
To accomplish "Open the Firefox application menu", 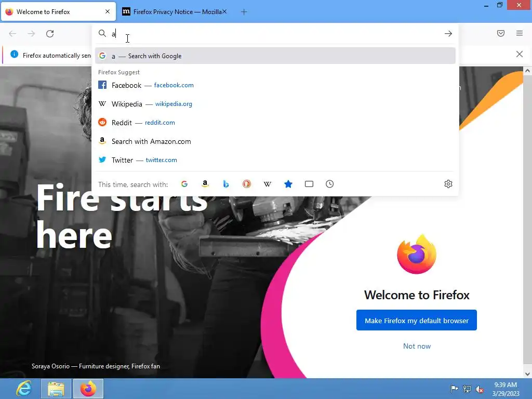I will [x=520, y=33].
